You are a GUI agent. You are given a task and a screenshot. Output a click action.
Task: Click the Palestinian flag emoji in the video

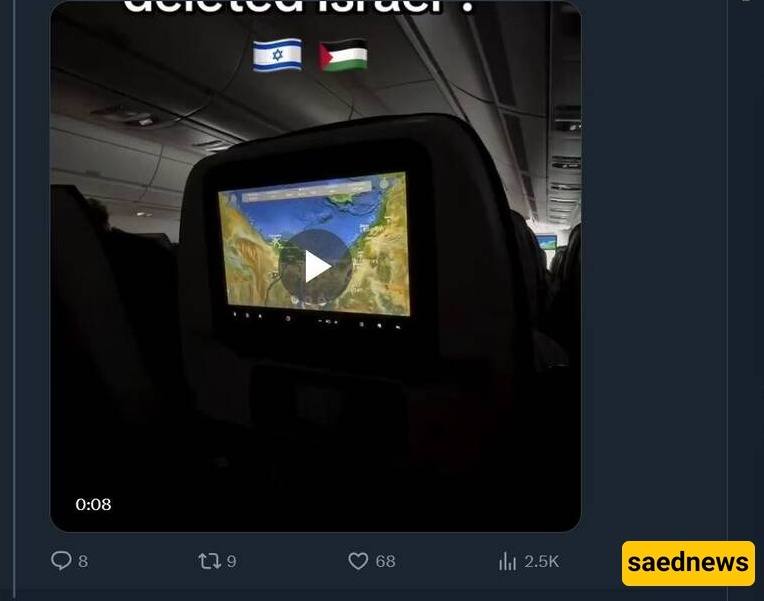pyautogui.click(x=344, y=55)
